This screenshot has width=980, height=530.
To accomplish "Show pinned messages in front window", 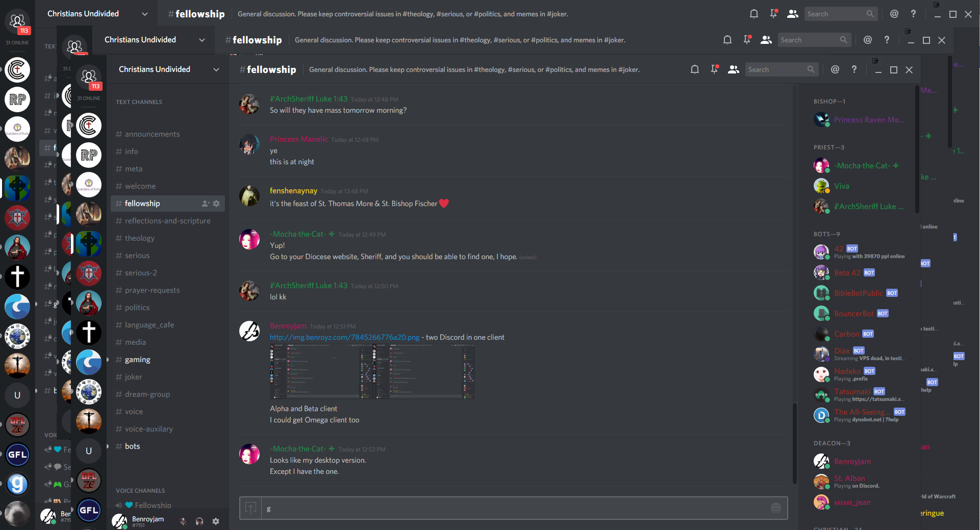I will (x=714, y=69).
